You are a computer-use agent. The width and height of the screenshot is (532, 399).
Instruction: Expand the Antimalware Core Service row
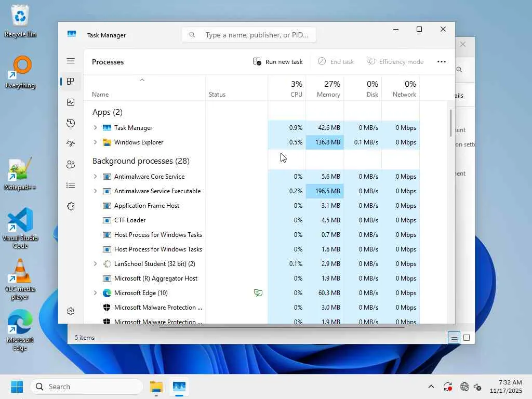(96, 177)
